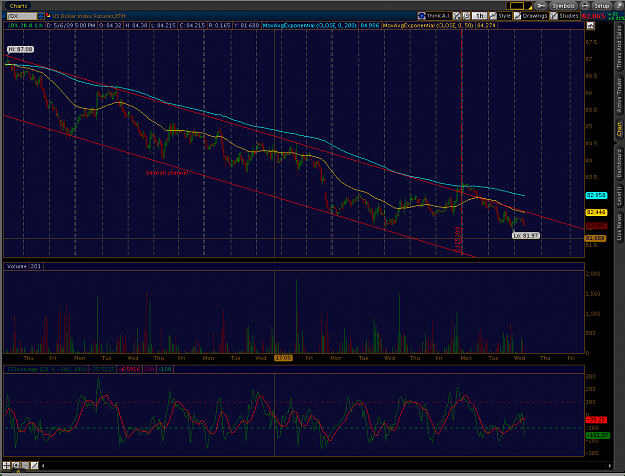Click the bearish channel annotation text
The width and height of the screenshot is (625, 476).
[167, 173]
